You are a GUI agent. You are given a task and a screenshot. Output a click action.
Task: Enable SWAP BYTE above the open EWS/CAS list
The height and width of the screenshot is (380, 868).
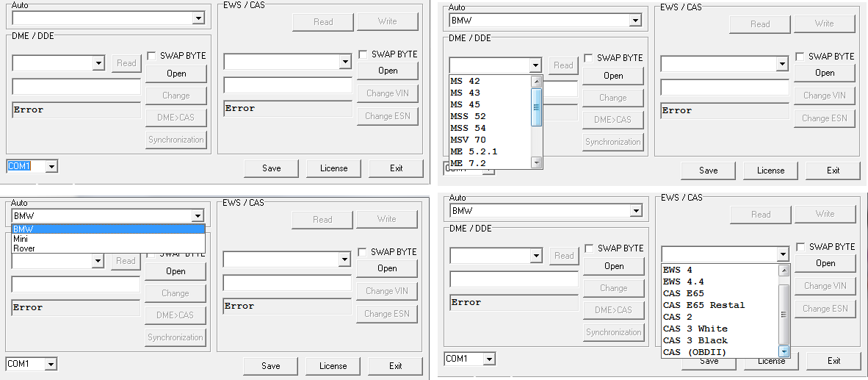tap(800, 247)
